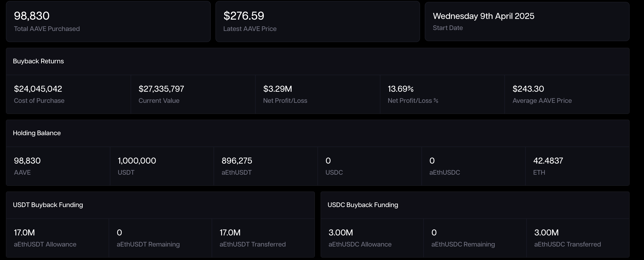The width and height of the screenshot is (644, 260).
Task: Expand the Buyback Returns section header
Action: point(38,61)
